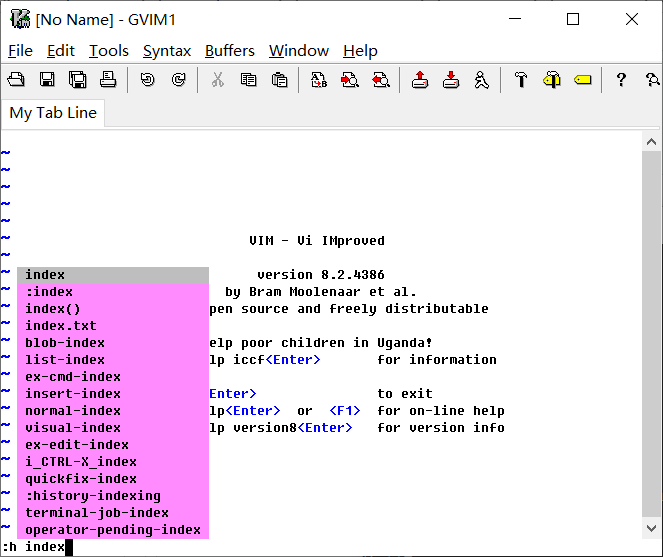Image resolution: width=663 pixels, height=557 pixels.
Task: Select i_CTRL-X_index help topic
Action: [x=113, y=462]
